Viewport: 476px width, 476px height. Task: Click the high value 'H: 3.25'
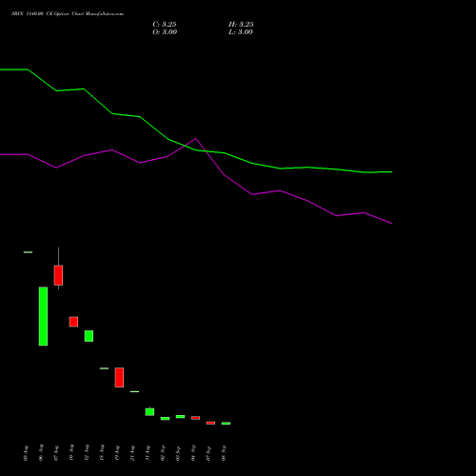(241, 25)
